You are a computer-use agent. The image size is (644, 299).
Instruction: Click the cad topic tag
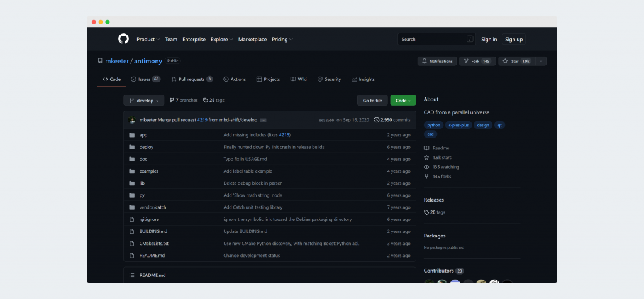[x=430, y=134]
